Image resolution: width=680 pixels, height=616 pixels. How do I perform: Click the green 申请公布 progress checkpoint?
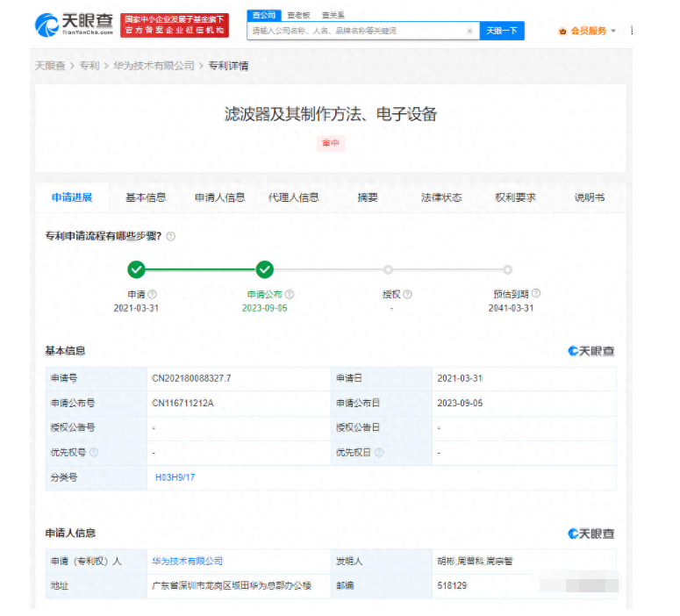pos(265,269)
